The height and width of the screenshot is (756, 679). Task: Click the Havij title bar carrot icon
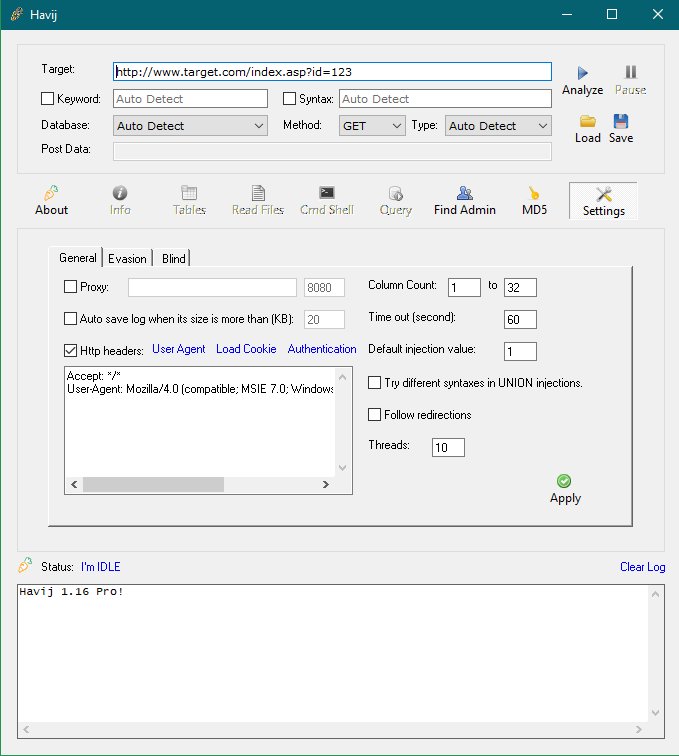[x=17, y=14]
